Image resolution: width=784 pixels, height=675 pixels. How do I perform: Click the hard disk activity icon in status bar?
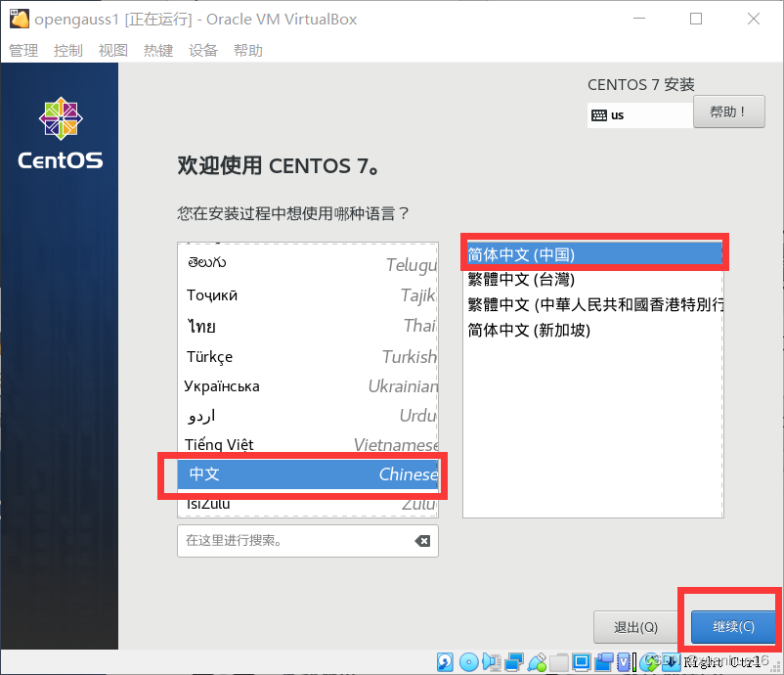[445, 662]
